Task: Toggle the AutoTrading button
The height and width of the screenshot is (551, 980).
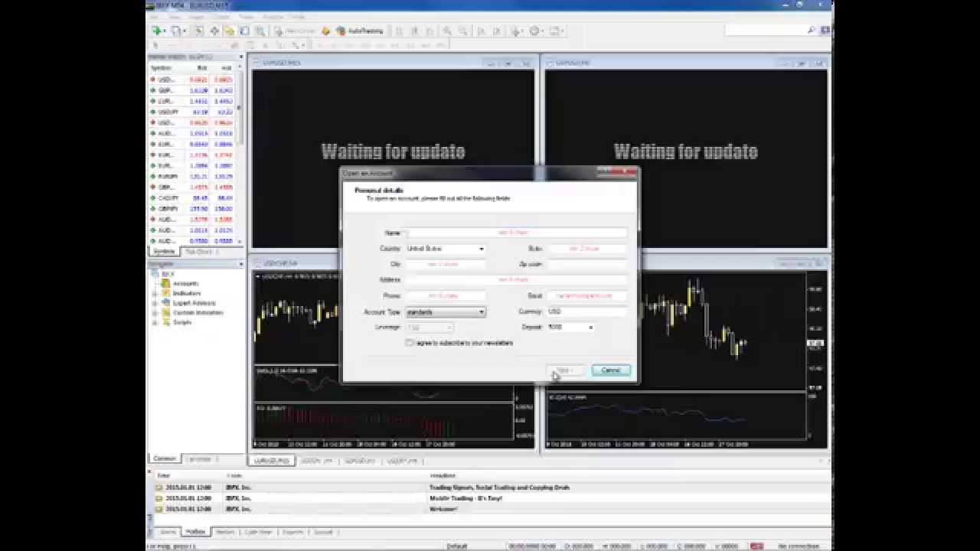Action: click(x=360, y=31)
